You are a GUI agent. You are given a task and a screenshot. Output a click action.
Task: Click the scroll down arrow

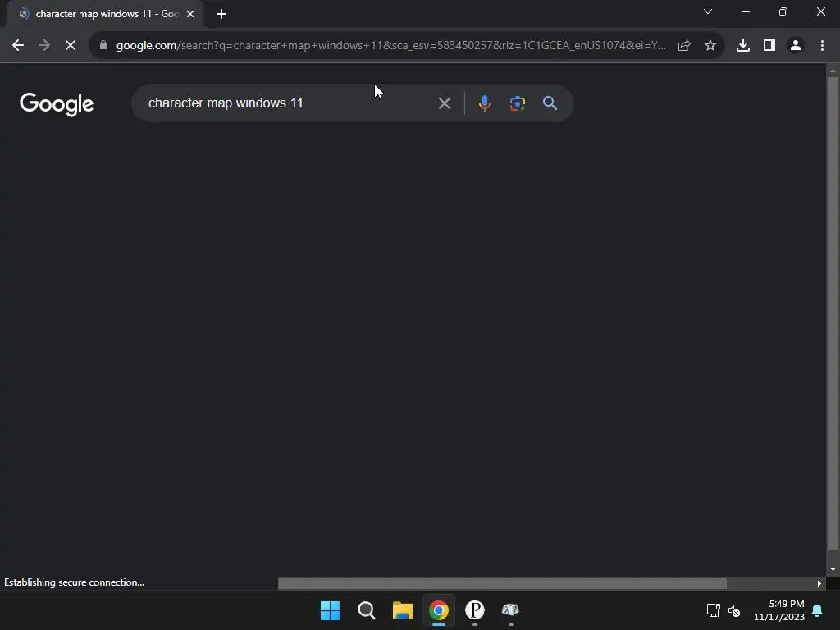[x=833, y=569]
